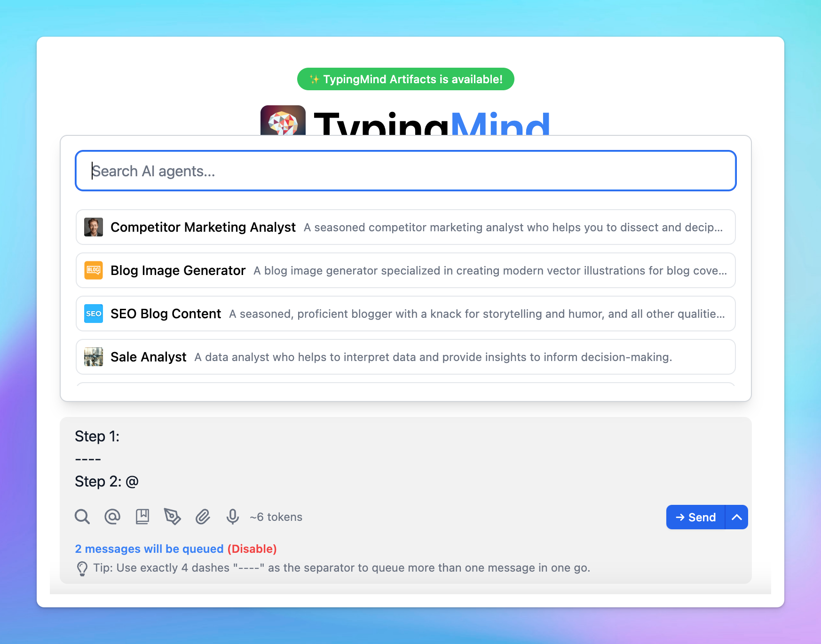This screenshot has width=821, height=644.
Task: Click TypingMind Artifacts is available banner
Action: 406,79
